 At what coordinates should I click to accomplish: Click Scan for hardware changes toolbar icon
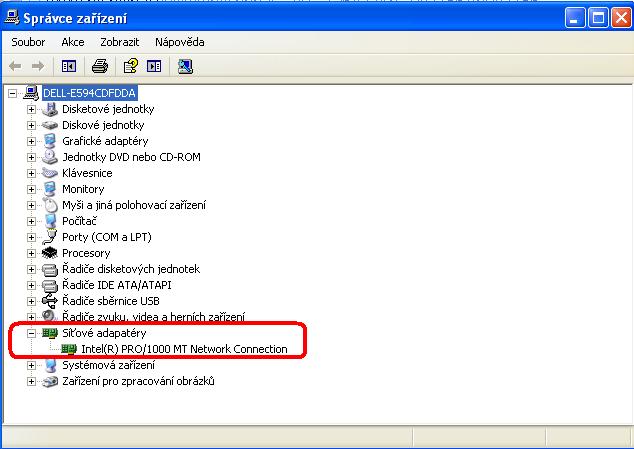tap(185, 66)
